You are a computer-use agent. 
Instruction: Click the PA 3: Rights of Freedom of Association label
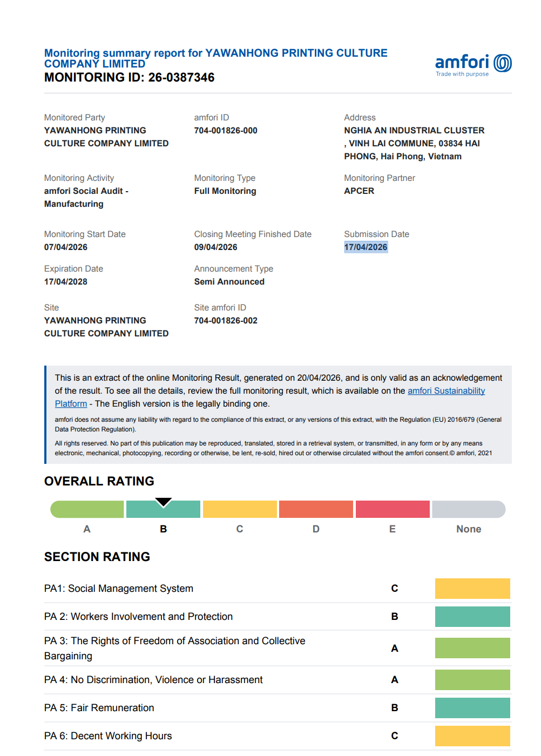click(175, 649)
